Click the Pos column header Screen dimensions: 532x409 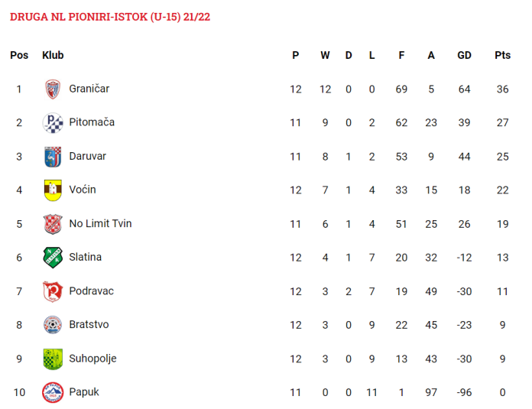pos(19,55)
